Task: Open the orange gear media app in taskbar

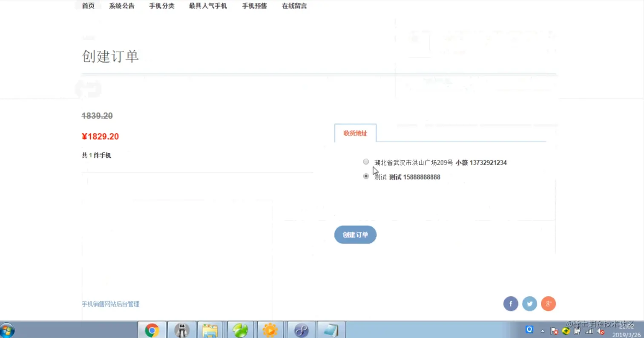Action: coord(270,330)
